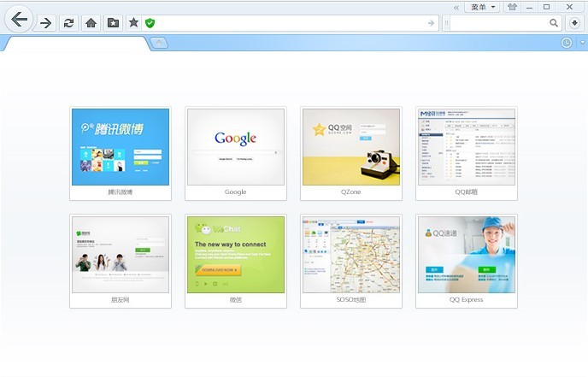588x377 pixels.
Task: Open a new tab with plus button
Action: pyautogui.click(x=159, y=43)
